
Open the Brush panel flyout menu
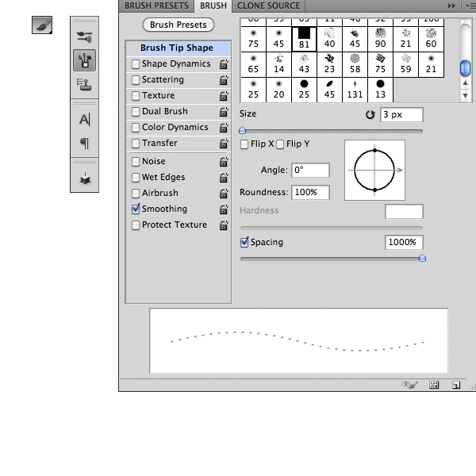coord(467,6)
